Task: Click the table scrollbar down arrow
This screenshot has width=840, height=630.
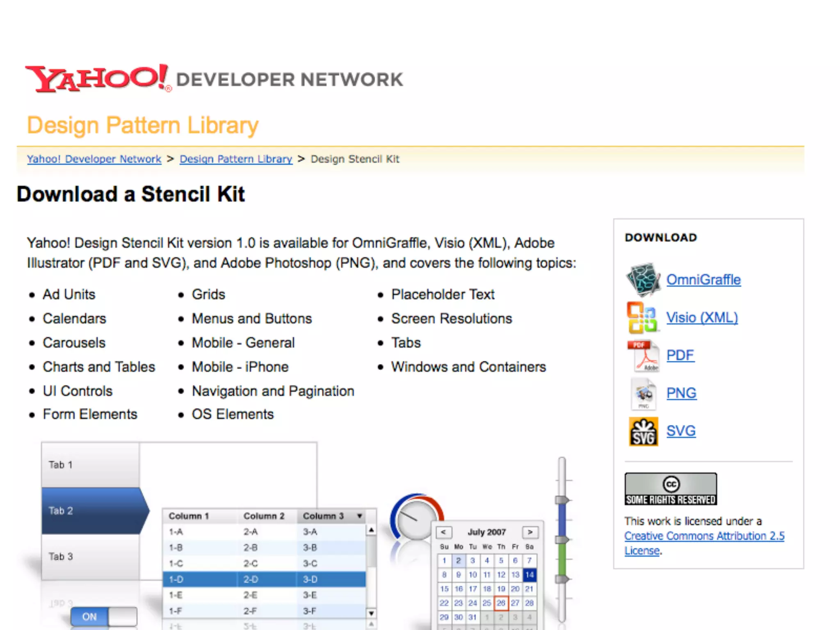Action: [371, 613]
